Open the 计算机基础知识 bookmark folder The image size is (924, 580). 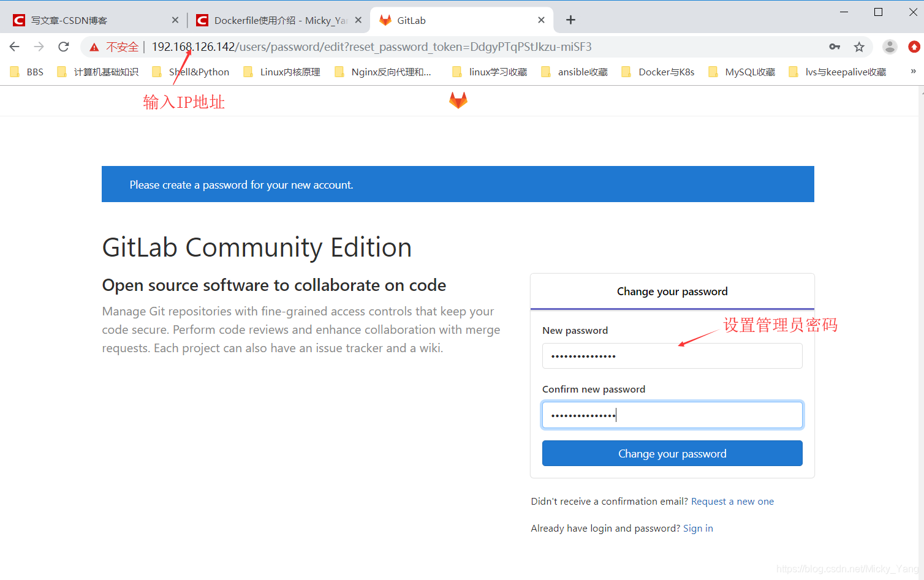[97, 72]
